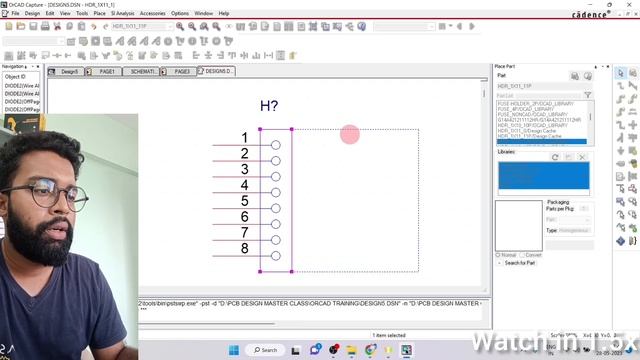Print using the printer toolbar icon
The height and width of the screenshot is (360, 640).
(45, 27)
